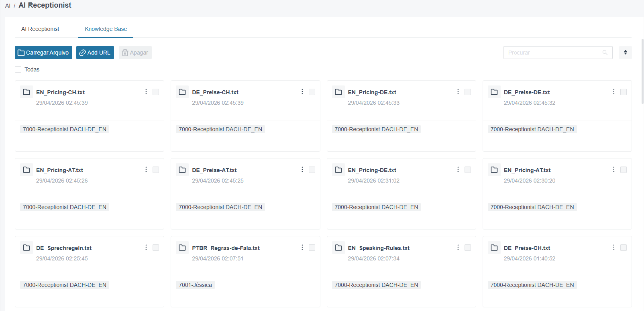The width and height of the screenshot is (644, 311).
Task: Focus the Procurar search field
Action: (x=558, y=53)
